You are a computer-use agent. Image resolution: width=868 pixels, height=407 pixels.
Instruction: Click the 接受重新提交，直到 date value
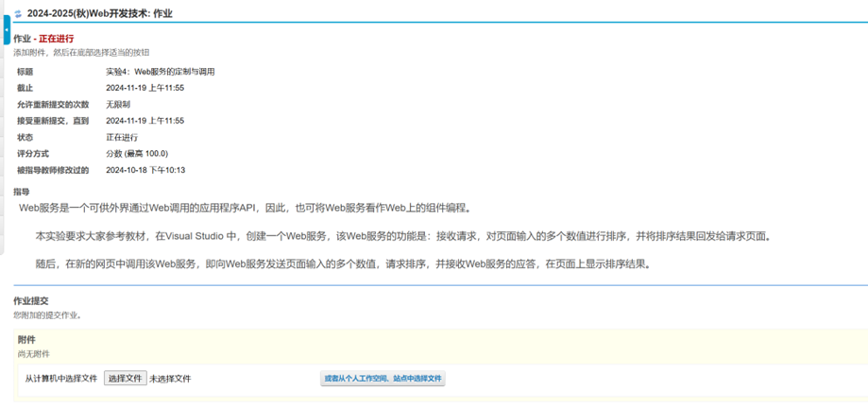pyautogui.click(x=145, y=121)
